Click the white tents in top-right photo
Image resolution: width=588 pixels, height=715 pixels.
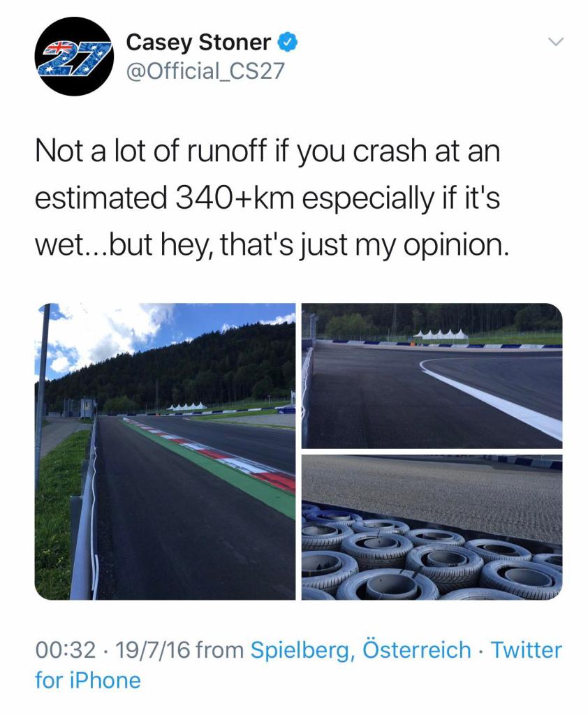440,334
